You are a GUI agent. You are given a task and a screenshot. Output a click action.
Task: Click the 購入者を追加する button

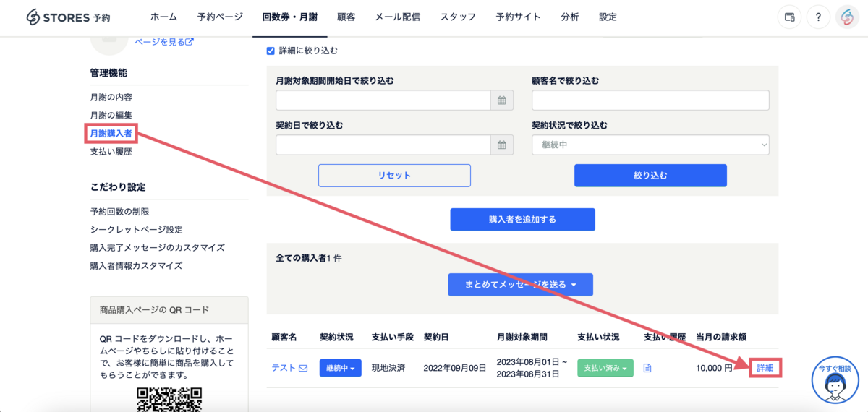522,220
